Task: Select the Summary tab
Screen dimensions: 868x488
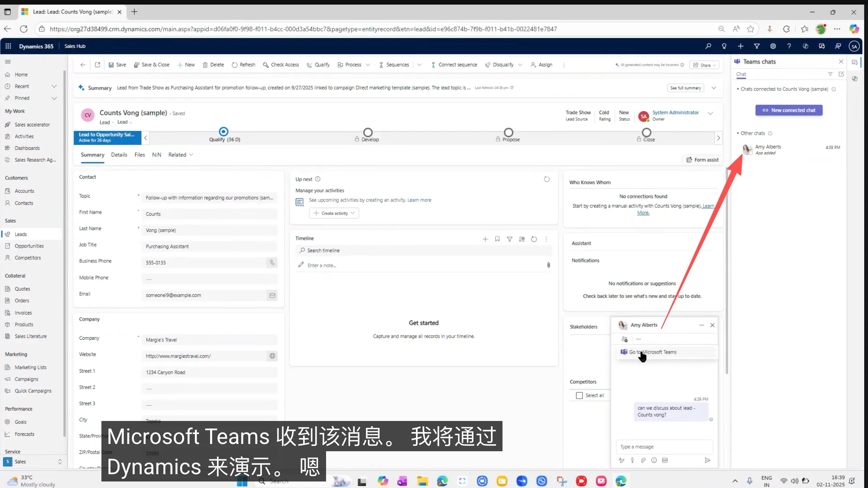Action: pos(93,155)
